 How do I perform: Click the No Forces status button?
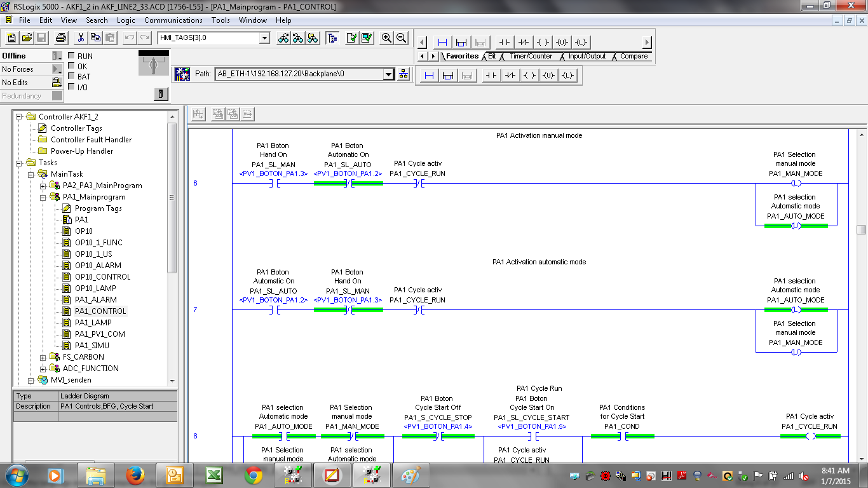tap(25, 69)
